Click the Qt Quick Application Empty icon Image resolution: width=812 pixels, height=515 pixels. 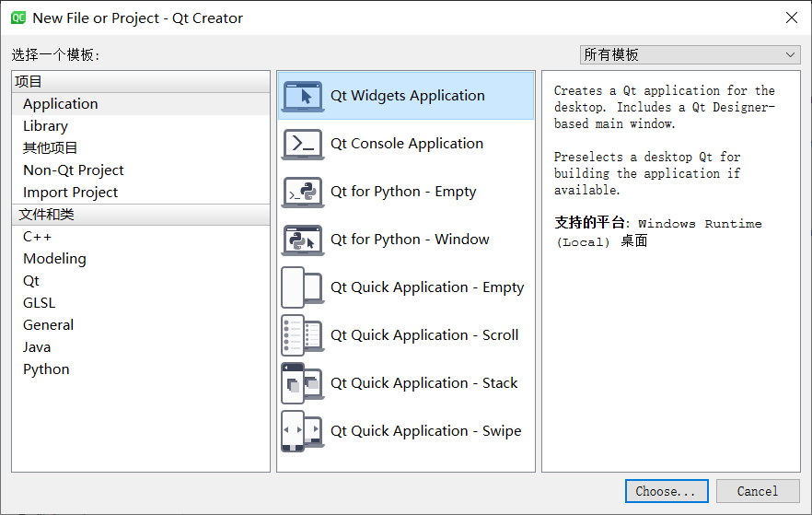(x=303, y=287)
